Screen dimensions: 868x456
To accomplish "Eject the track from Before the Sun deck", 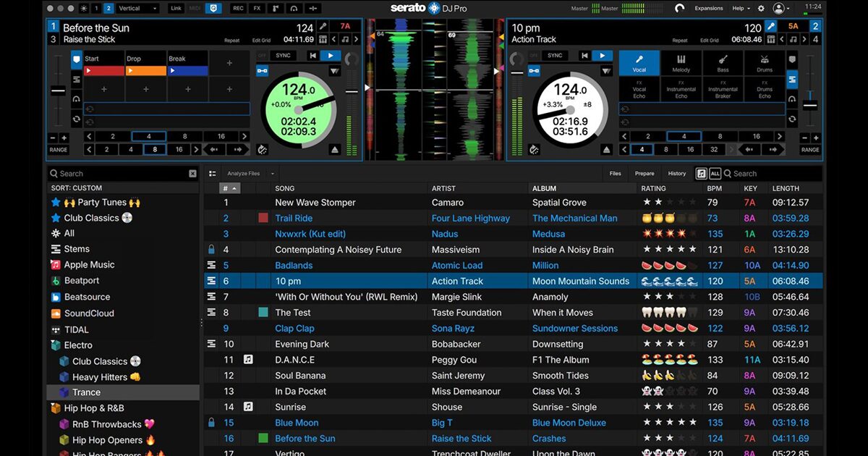I will (x=334, y=150).
